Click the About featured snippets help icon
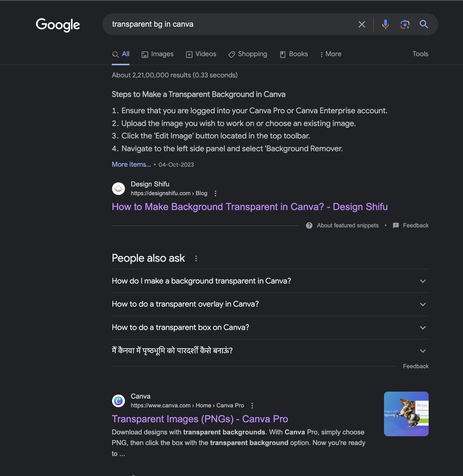463x476 pixels. click(x=309, y=226)
